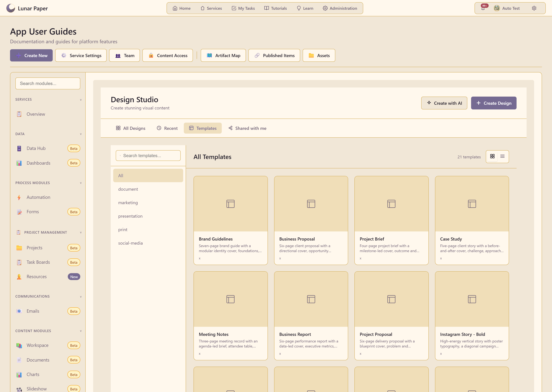
Task: Switch to list view of templates
Action: point(502,156)
